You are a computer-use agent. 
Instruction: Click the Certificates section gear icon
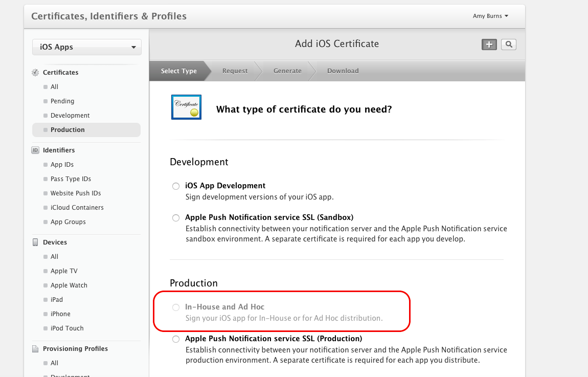[x=35, y=73]
